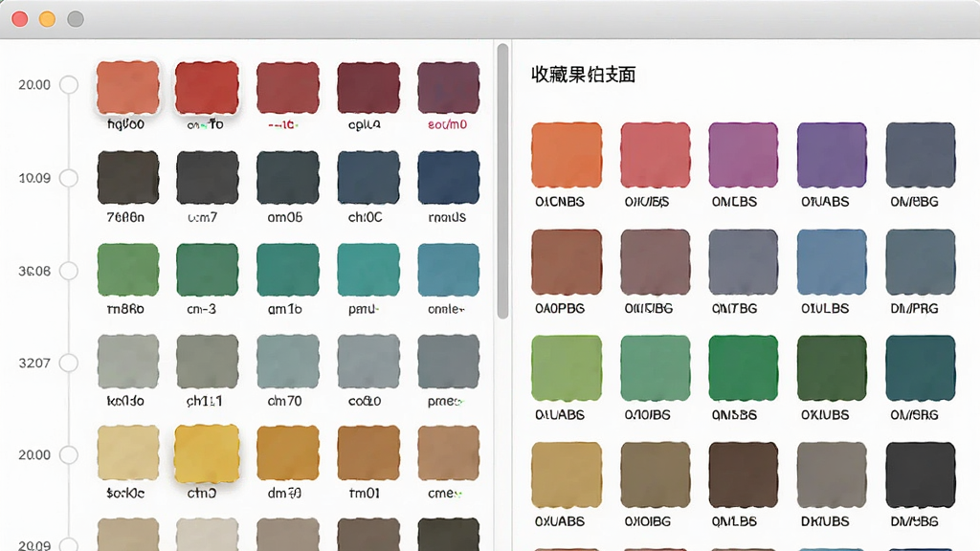Pick the purple swatch labeled OIUABS

[x=832, y=155]
